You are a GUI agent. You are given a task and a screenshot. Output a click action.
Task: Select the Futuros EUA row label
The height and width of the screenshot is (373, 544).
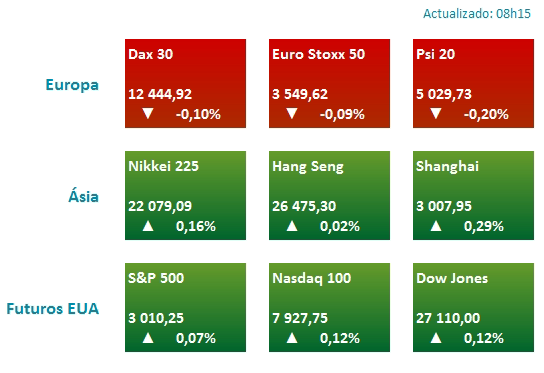53,308
